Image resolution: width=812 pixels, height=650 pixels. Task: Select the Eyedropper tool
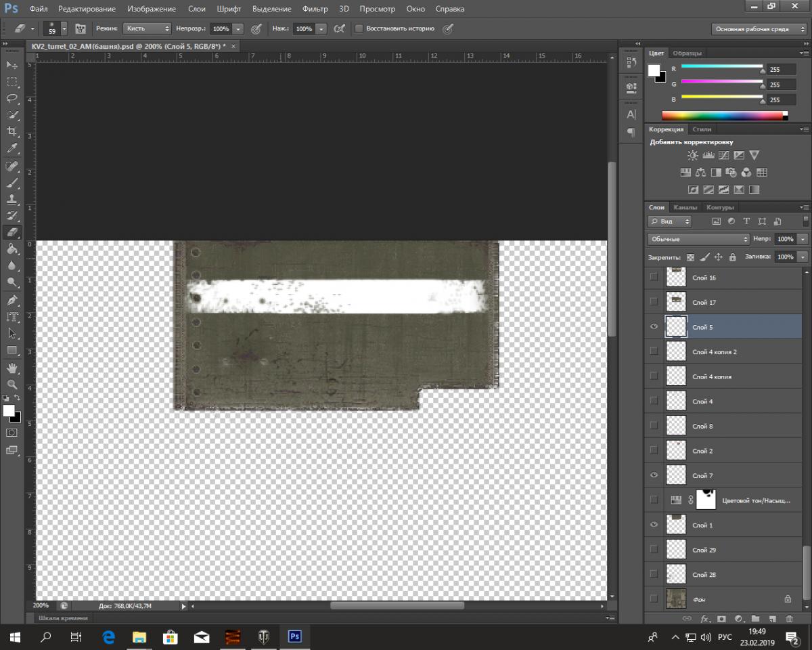tap(12, 148)
